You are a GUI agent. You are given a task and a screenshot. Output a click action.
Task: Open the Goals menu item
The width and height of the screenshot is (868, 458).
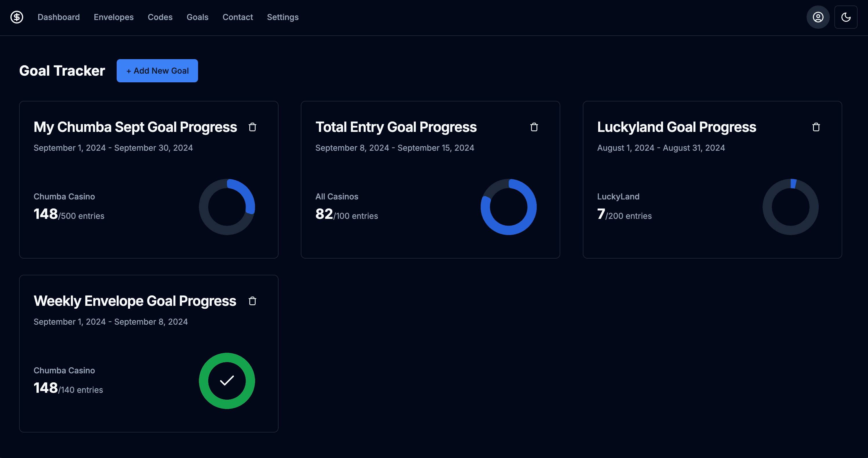197,17
